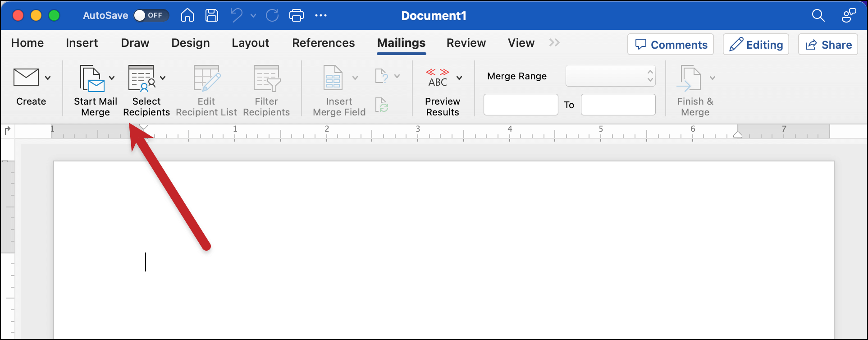The height and width of the screenshot is (340, 868).
Task: Click the Home icon in title bar
Action: click(x=187, y=16)
